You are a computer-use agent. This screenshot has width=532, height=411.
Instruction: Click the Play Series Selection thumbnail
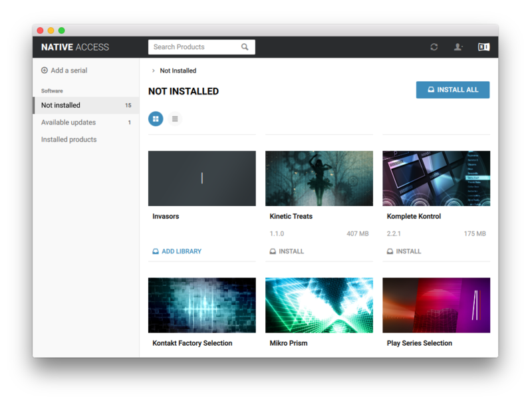[x=436, y=305]
